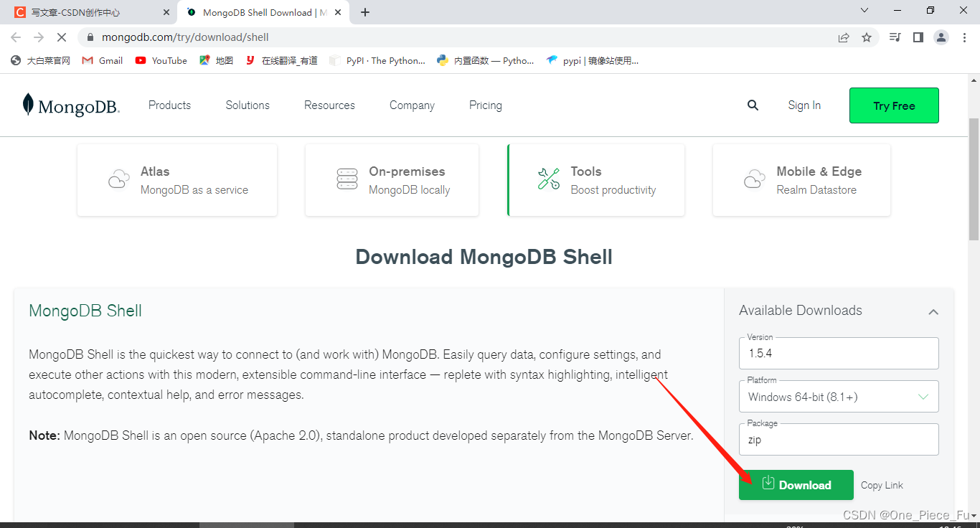This screenshot has height=528, width=980.
Task: Select the Tools Boost productivity card
Action: [596, 180]
